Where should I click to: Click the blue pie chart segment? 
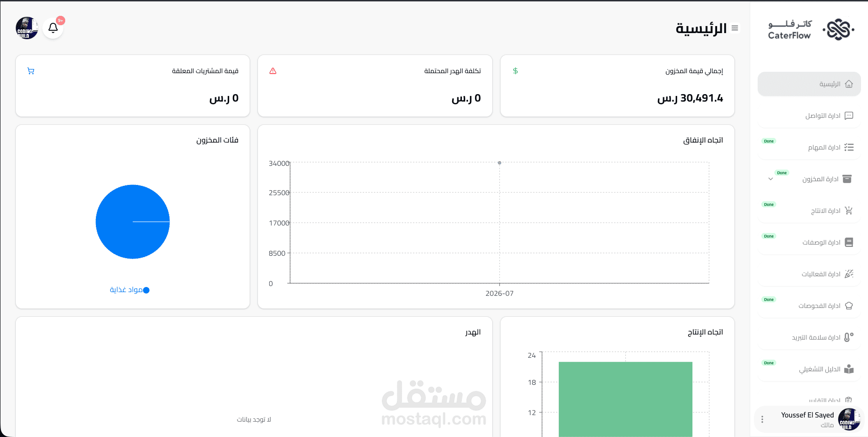click(133, 222)
